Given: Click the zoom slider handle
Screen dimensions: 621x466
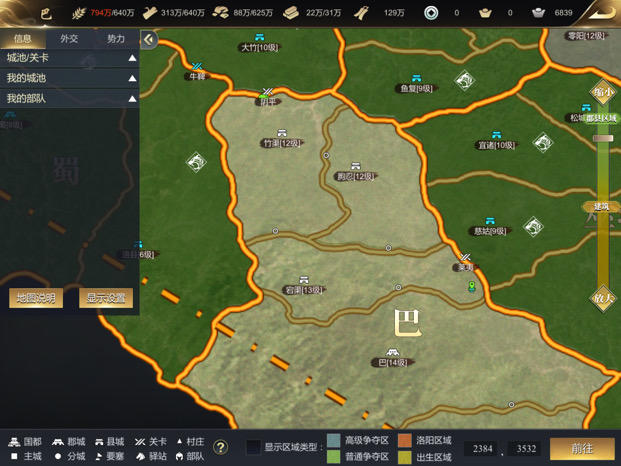Looking at the screenshot, I should click(x=603, y=138).
